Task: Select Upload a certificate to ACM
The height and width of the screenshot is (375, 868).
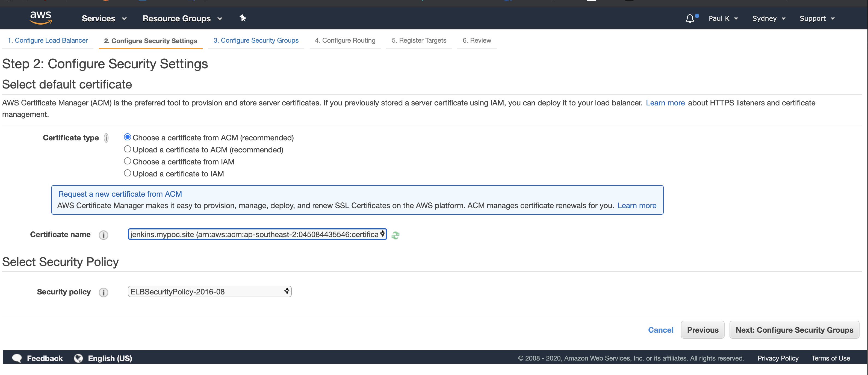Action: [x=127, y=149]
